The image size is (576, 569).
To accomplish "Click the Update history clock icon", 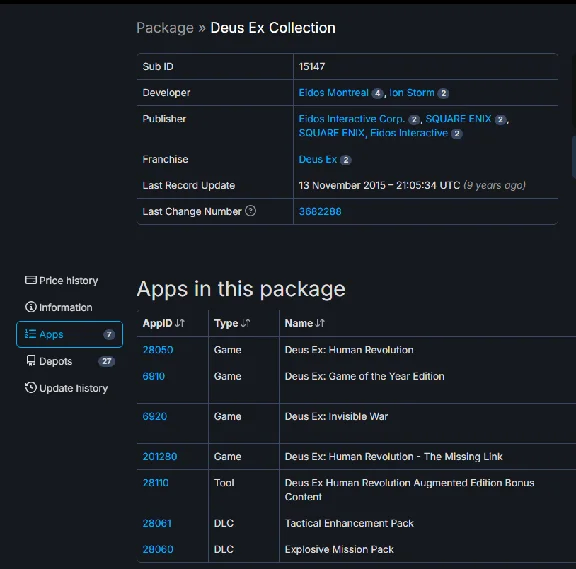I will (30, 388).
